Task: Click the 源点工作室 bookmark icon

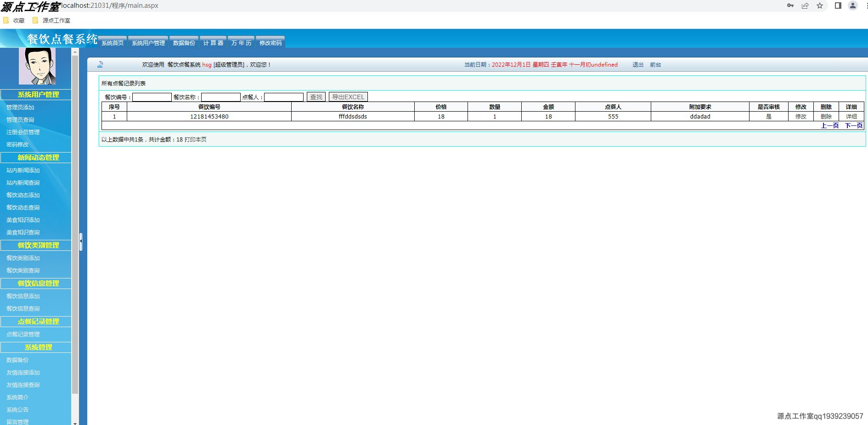Action: pos(34,20)
